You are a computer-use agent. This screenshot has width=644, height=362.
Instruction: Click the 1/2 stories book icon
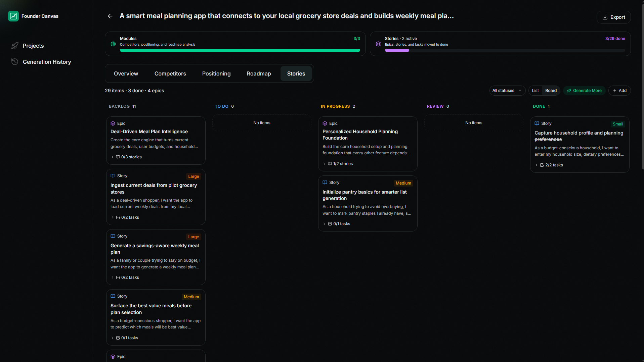pos(330,164)
